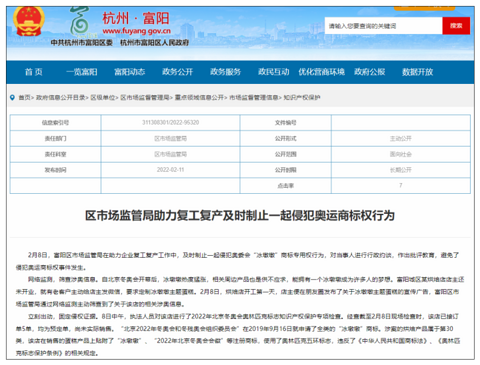Screen dimensions: 480x365
Task: Select the publish date 2022-02-11 cell
Action: (x=170, y=170)
